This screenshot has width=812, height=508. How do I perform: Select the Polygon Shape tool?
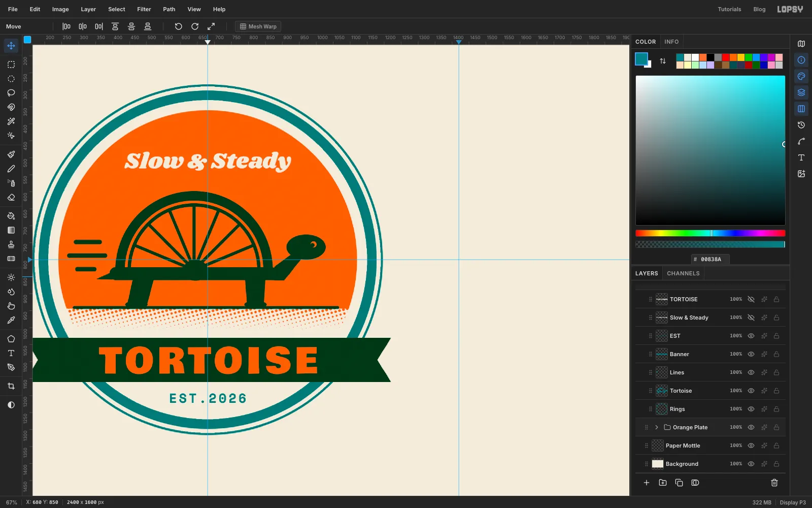(11, 339)
